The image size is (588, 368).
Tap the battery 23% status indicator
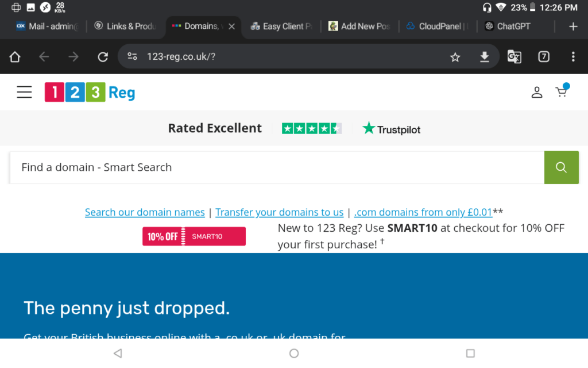coord(523,7)
